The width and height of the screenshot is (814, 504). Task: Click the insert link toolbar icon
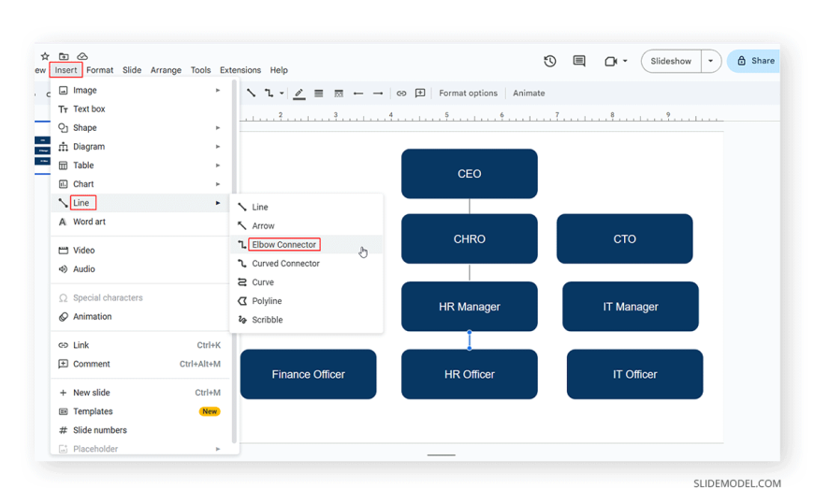[401, 94]
